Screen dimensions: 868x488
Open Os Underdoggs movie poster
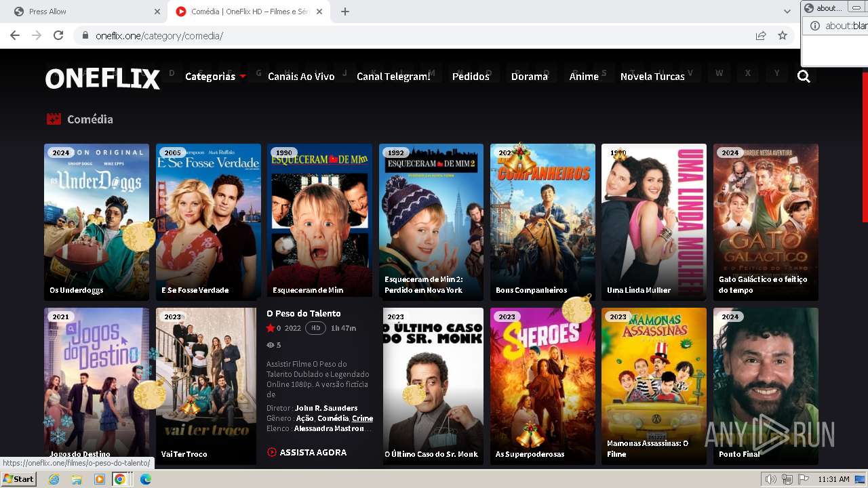tap(96, 222)
